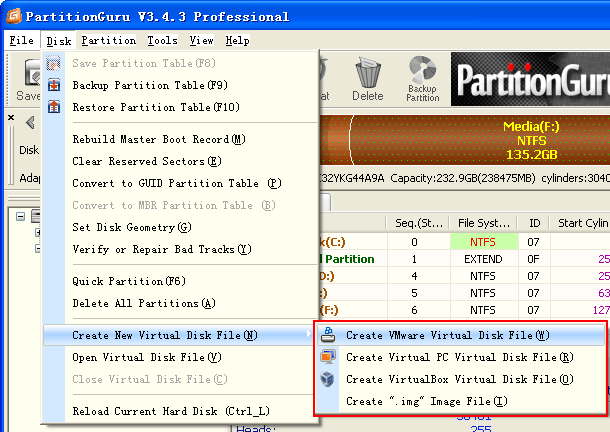The image size is (610, 432).
Task: Click the sequence number 4 cell
Action: 418,276
